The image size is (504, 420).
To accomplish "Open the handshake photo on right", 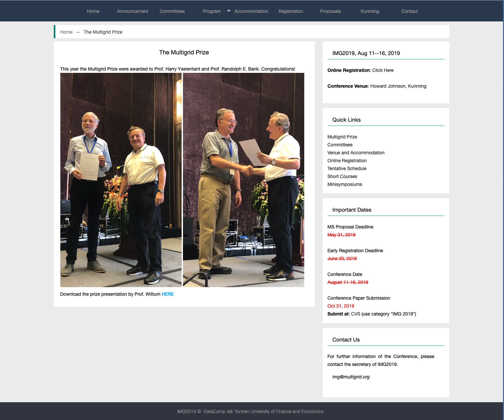I will click(244, 180).
